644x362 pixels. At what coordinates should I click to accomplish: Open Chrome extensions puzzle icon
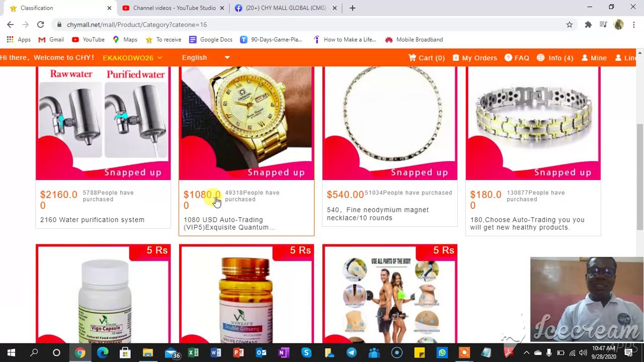(588, 25)
